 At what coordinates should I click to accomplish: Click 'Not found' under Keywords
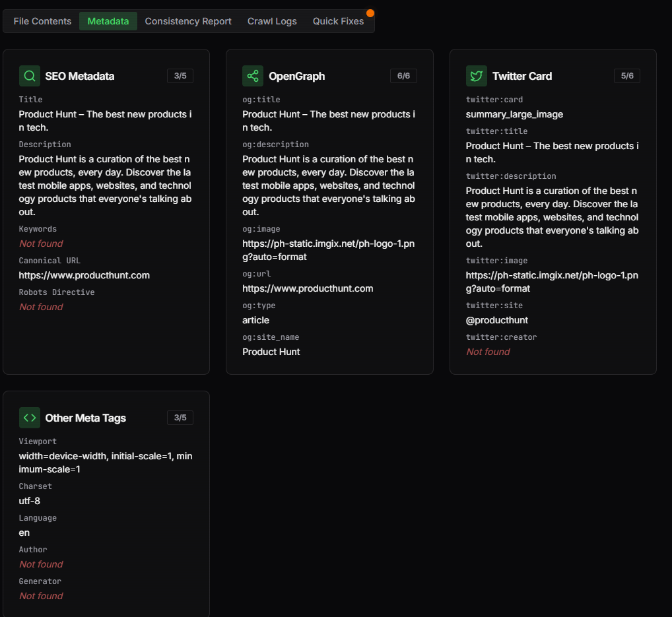pos(41,244)
